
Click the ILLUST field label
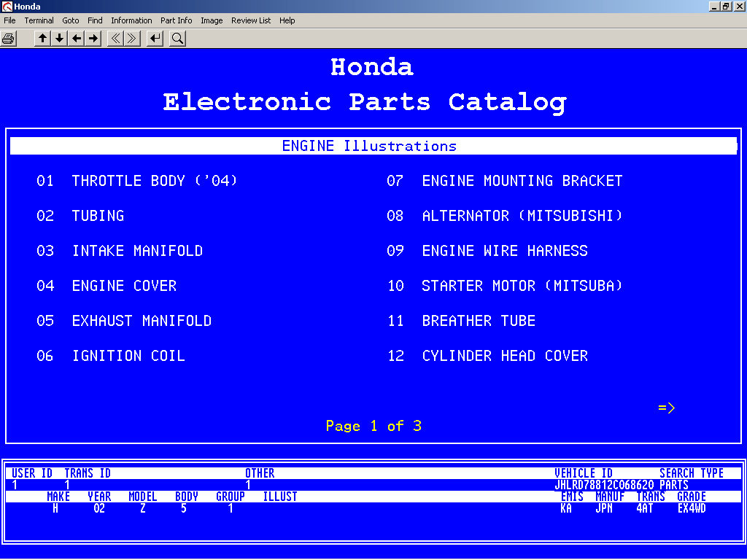(280, 497)
